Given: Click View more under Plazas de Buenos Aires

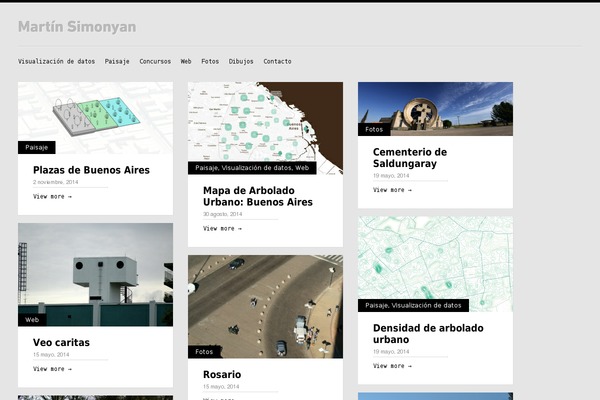Looking at the screenshot, I should click(52, 196).
